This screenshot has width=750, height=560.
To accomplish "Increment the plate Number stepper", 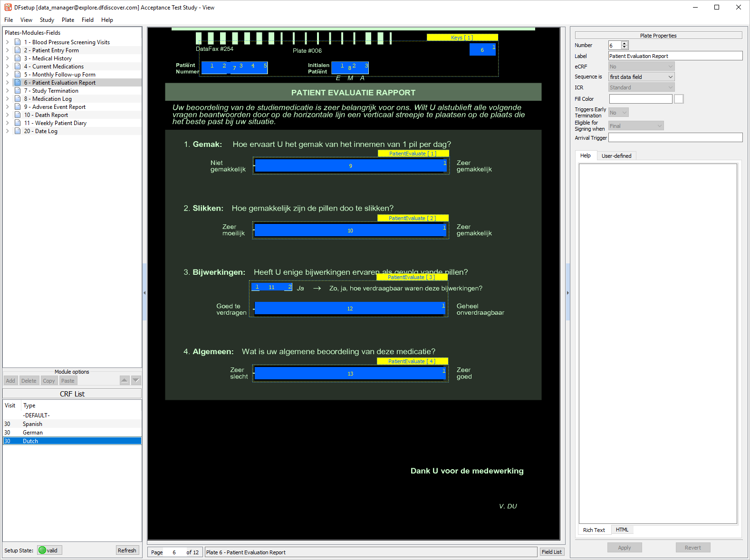I will coord(625,43).
